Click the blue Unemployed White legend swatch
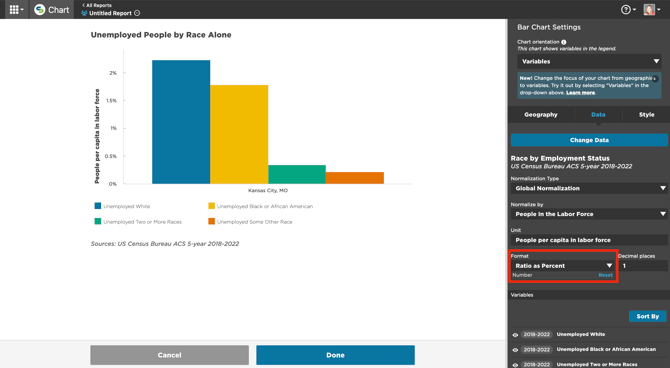The width and height of the screenshot is (670, 368). click(98, 206)
